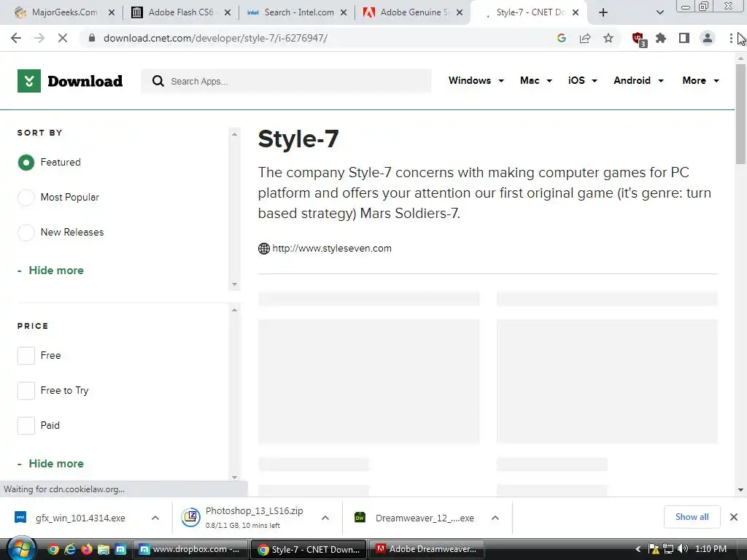Viewport: 747px width, 560px height.
Task: Click the browser back arrow
Action: pos(16,38)
